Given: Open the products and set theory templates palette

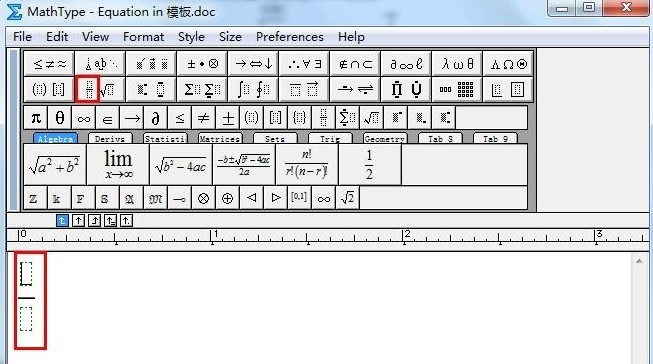Looking at the screenshot, I should (406, 89).
